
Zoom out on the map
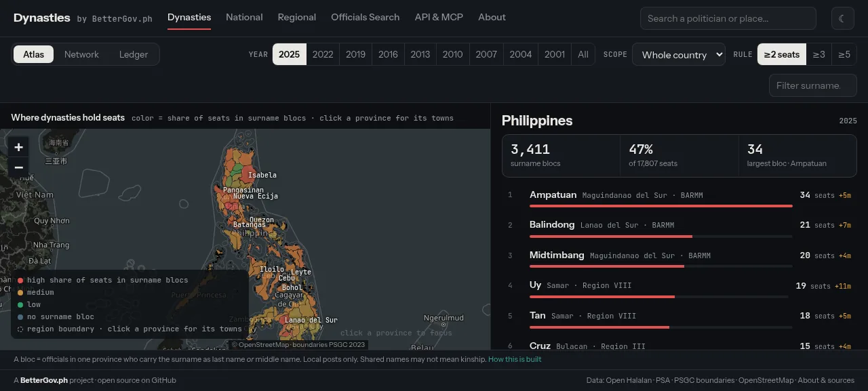(18, 167)
